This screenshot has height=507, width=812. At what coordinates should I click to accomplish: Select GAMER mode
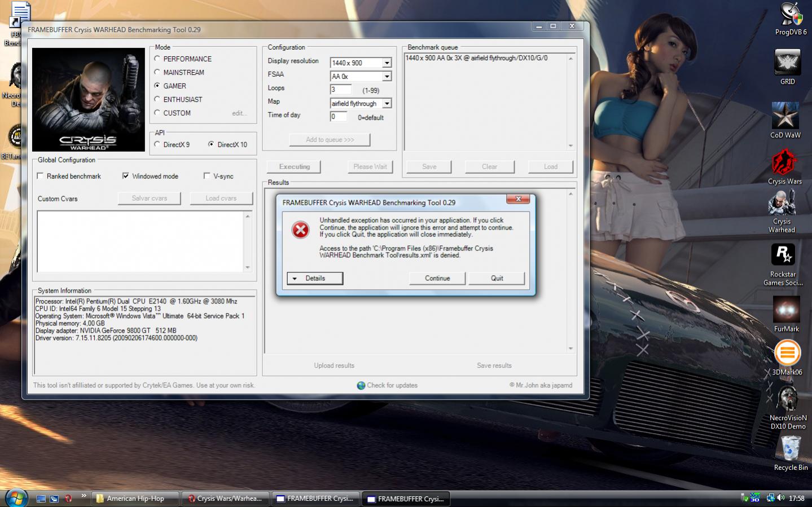click(157, 86)
